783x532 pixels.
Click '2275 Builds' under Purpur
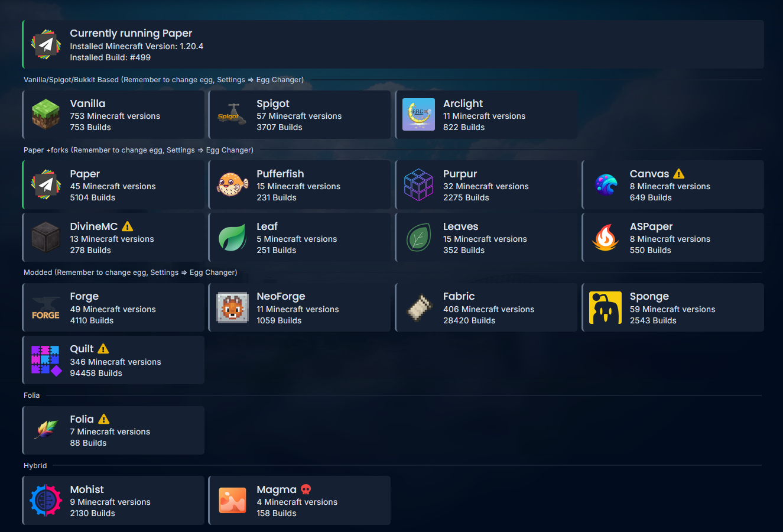pos(466,197)
